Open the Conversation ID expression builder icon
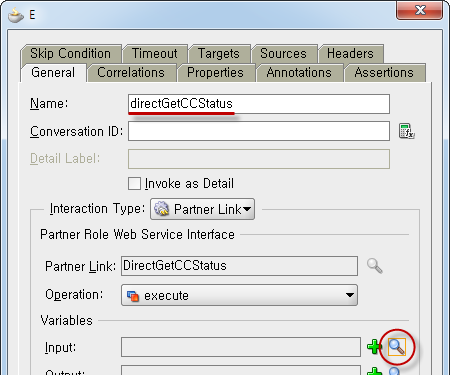450x375 pixels. [x=407, y=131]
